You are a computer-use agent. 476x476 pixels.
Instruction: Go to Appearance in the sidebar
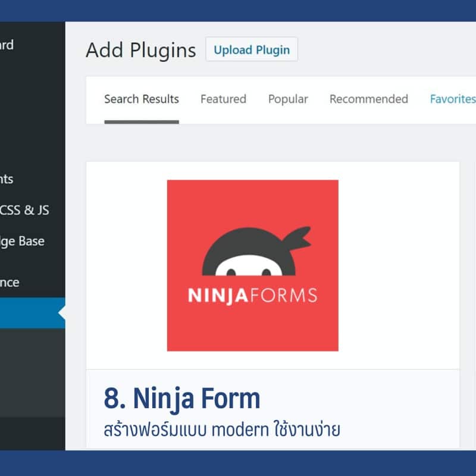(10, 283)
